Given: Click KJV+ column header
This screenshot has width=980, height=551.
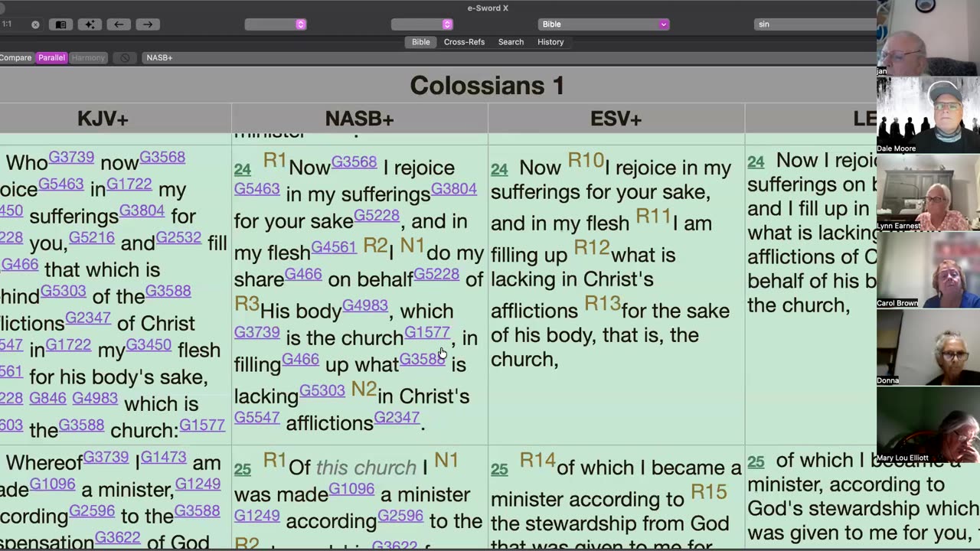Looking at the screenshot, I should click(x=103, y=119).
